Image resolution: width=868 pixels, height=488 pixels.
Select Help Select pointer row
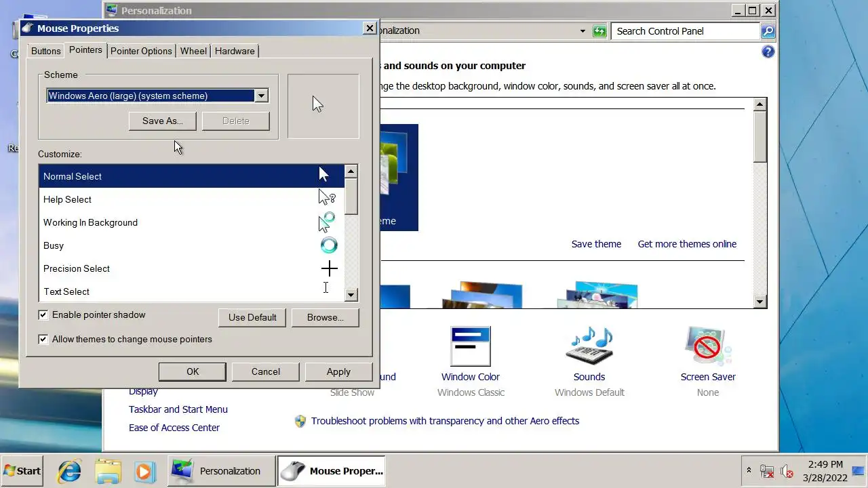coord(191,199)
